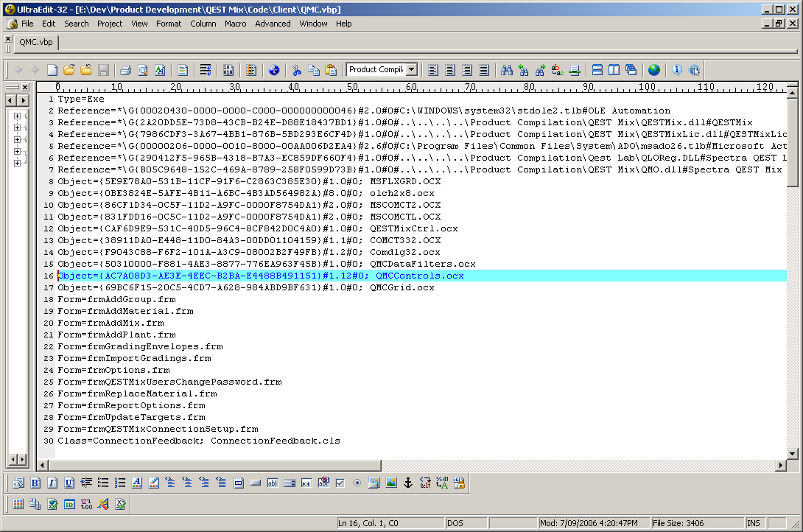Image resolution: width=803 pixels, height=532 pixels.
Task: Click the HTML insert image icon
Action: click(x=391, y=483)
